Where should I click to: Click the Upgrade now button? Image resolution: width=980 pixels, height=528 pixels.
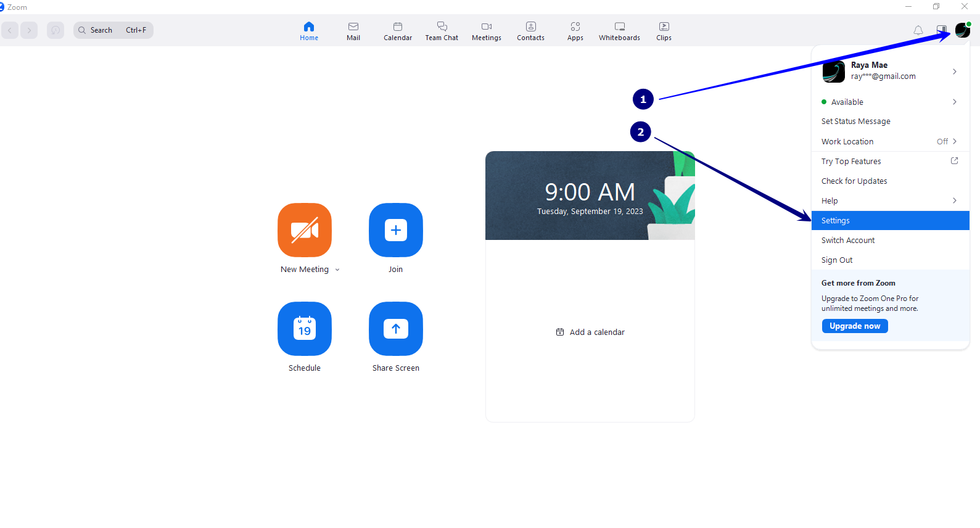coord(855,326)
